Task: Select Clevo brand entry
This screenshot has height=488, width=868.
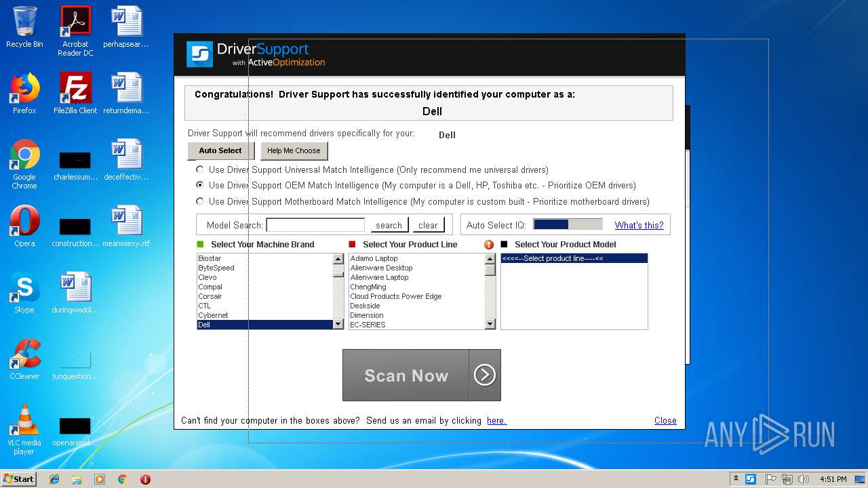Action: click(265, 277)
